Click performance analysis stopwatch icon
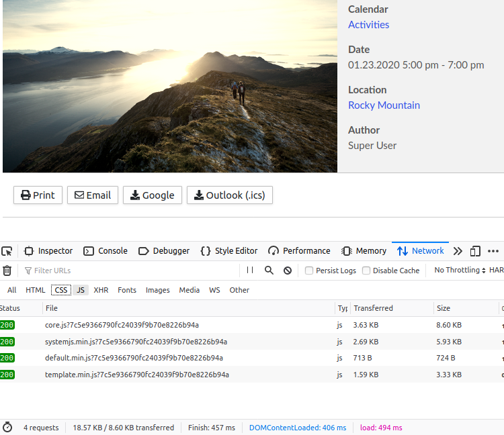Screen dimensions: 504x435 7,428
